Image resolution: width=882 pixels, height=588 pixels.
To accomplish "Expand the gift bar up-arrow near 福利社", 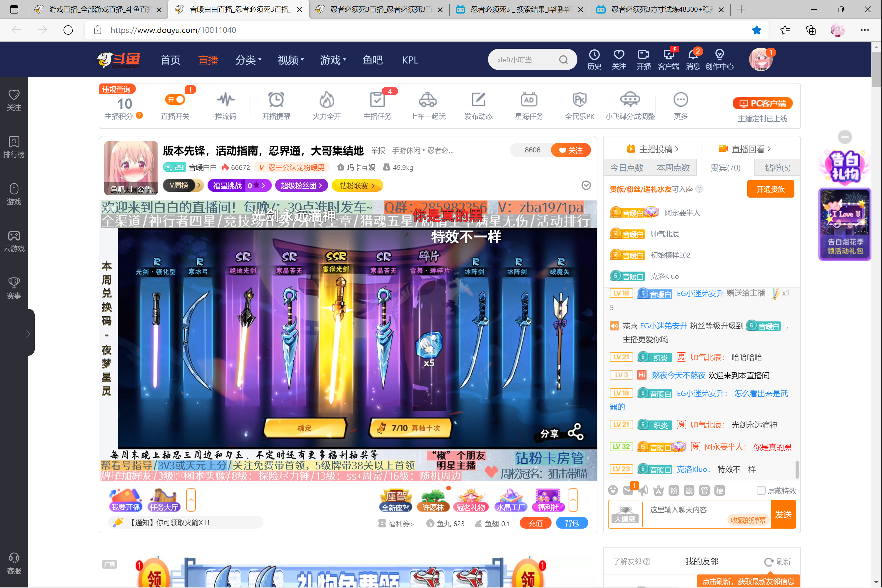I will click(x=573, y=500).
